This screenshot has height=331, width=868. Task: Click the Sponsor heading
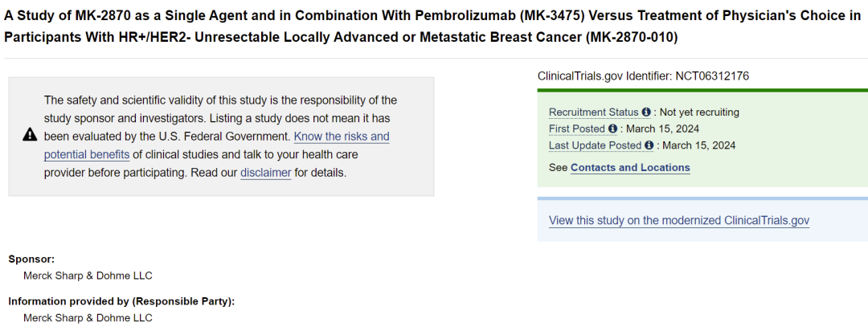tap(31, 259)
